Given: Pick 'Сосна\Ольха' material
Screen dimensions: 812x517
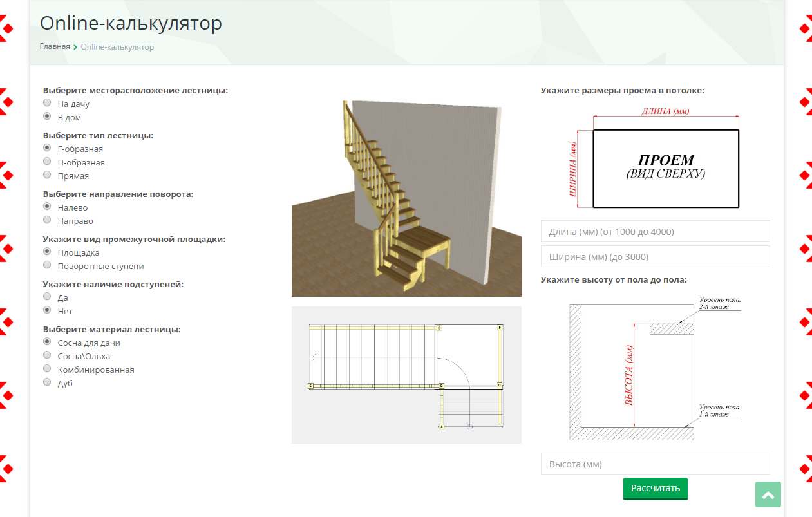Looking at the screenshot, I should point(47,355).
